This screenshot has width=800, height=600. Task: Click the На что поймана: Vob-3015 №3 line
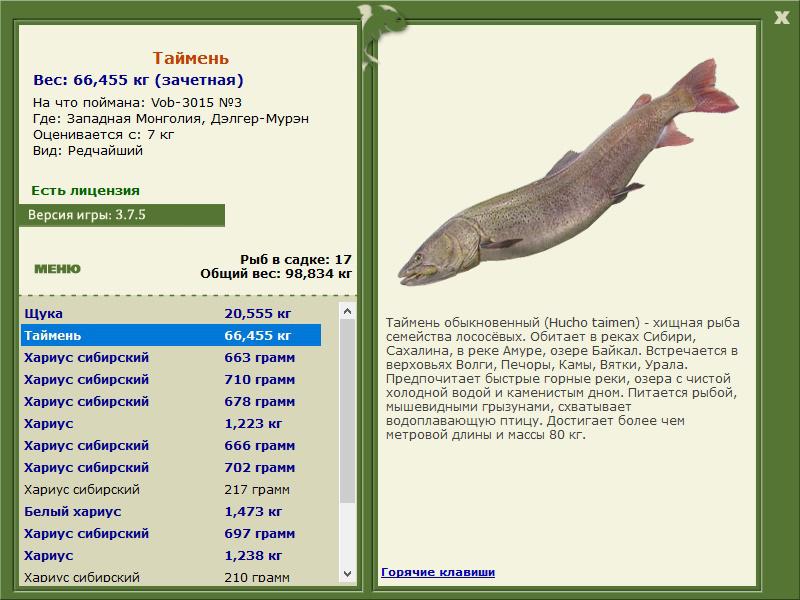137,103
